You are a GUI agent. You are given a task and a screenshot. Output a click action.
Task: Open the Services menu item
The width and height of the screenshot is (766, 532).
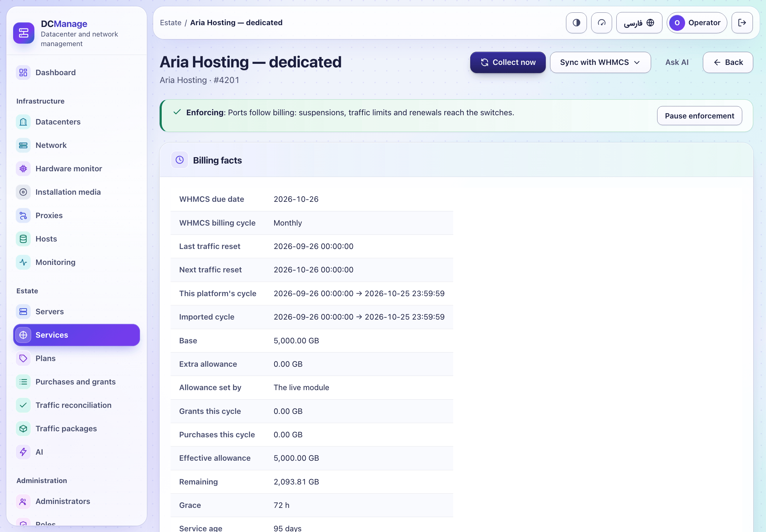point(77,335)
